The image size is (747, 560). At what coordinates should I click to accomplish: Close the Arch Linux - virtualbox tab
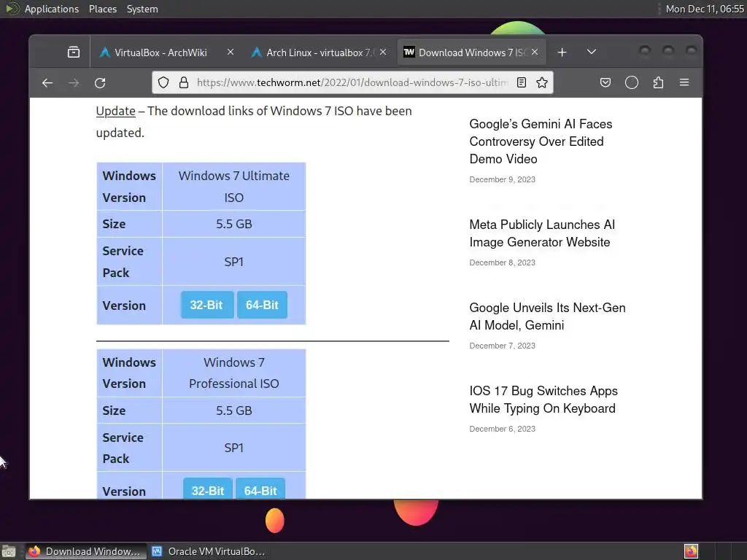[382, 52]
